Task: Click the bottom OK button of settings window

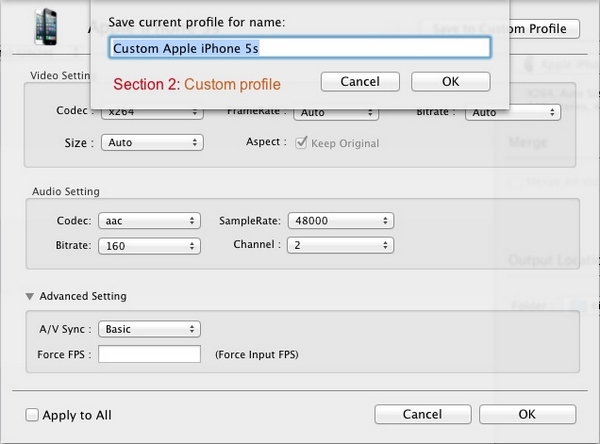Action: tap(527, 414)
